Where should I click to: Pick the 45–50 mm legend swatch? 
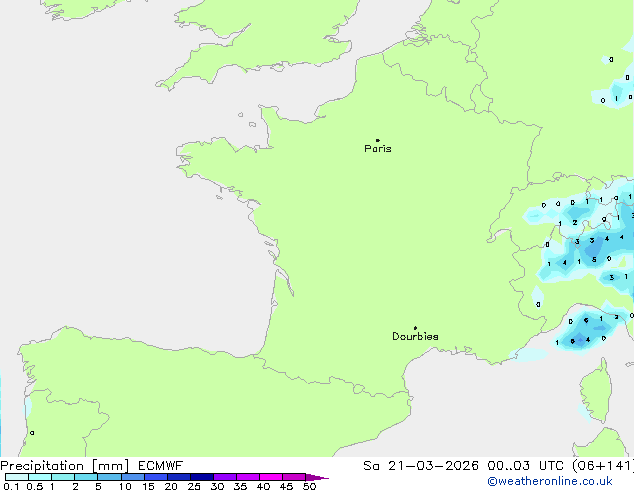294,477
